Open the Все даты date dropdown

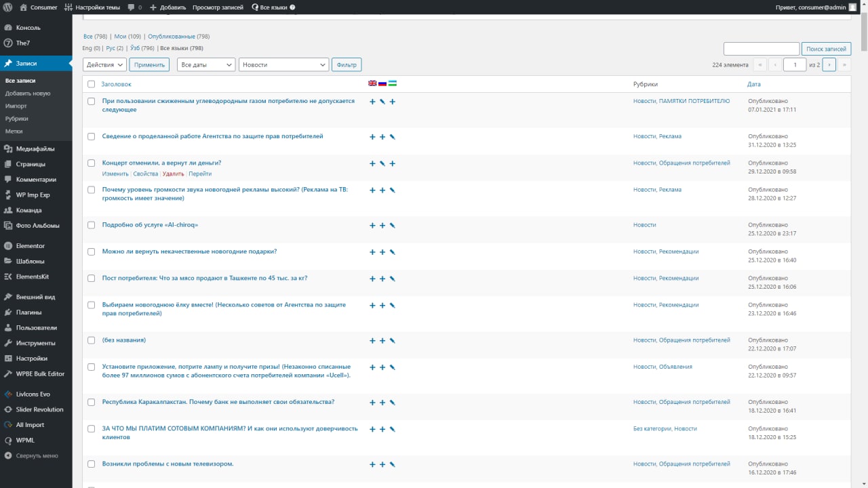(205, 64)
